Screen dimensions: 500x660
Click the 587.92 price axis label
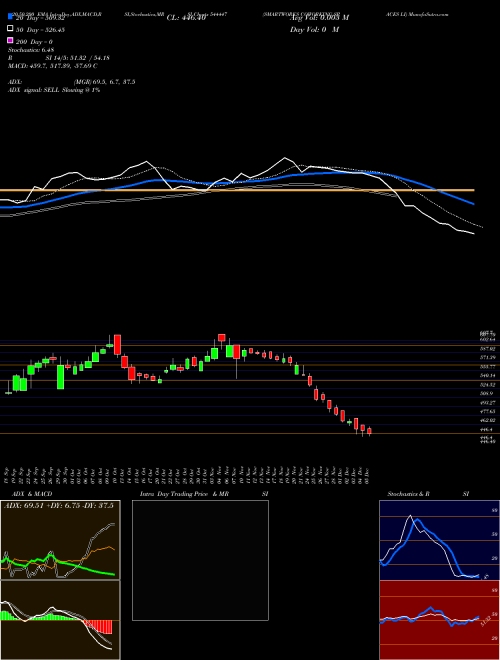(488, 349)
